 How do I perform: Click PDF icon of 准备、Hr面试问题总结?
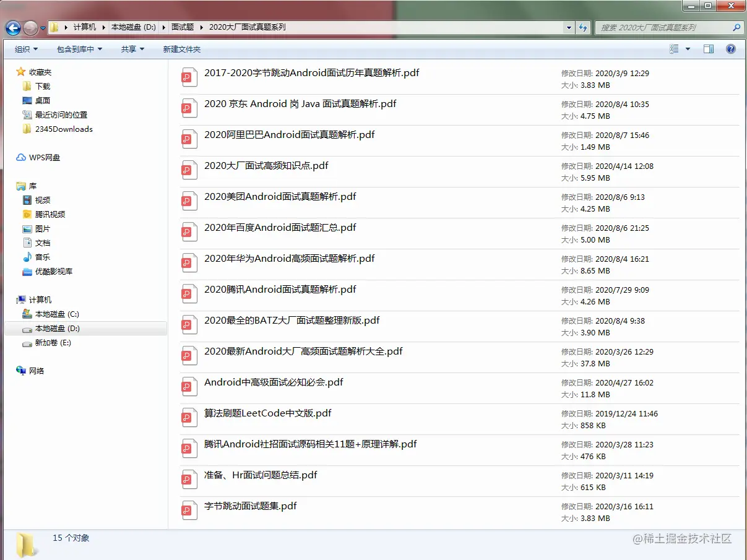click(189, 480)
